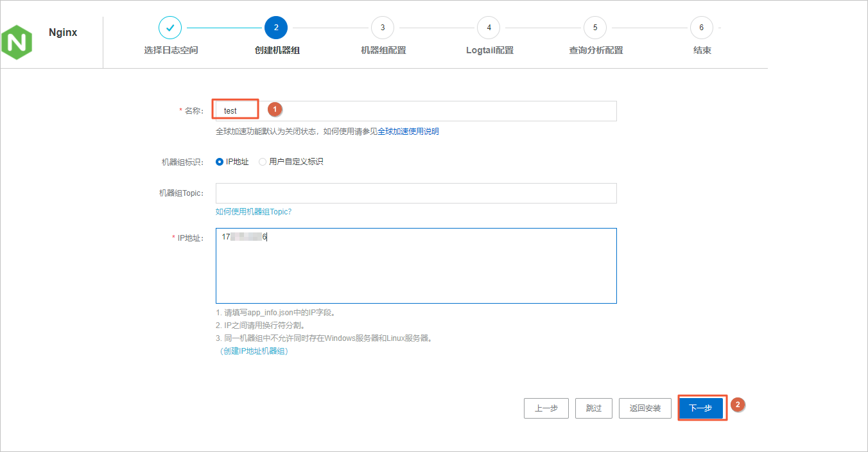Click the 机器组配置 step label
The image size is (868, 452).
coord(383,50)
